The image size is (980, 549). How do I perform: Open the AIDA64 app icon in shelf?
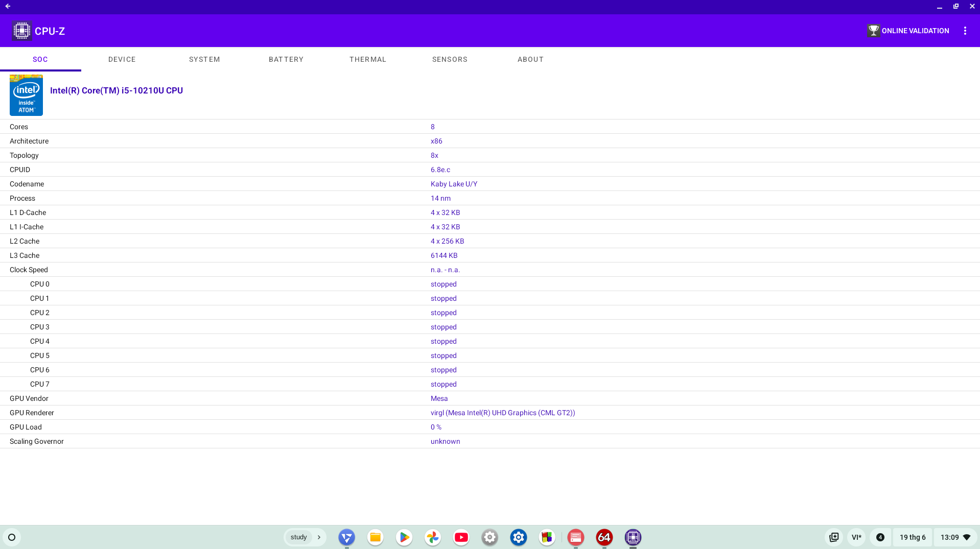604,537
